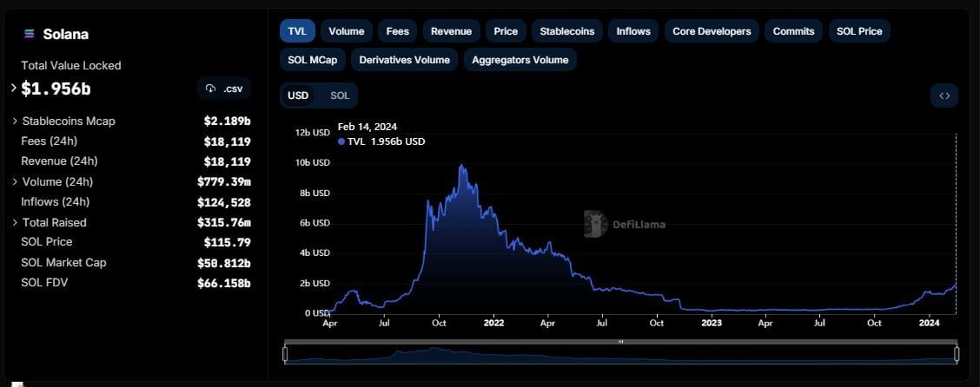Click the SOL Price value $115.79

(x=227, y=242)
